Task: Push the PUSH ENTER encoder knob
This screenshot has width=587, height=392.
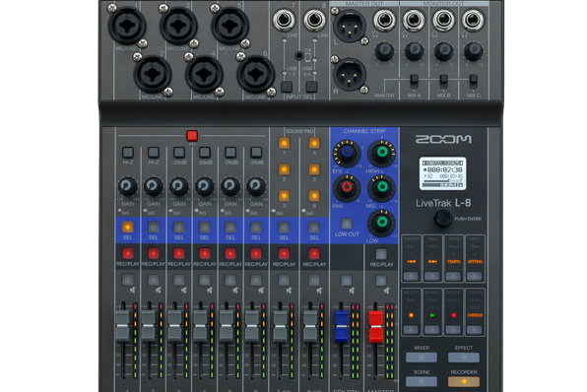Action: (x=443, y=219)
